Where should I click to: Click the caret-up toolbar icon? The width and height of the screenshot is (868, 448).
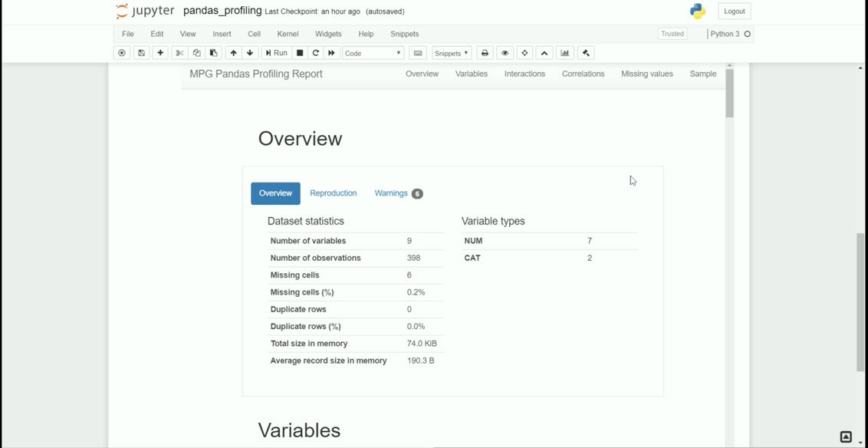[544, 53]
